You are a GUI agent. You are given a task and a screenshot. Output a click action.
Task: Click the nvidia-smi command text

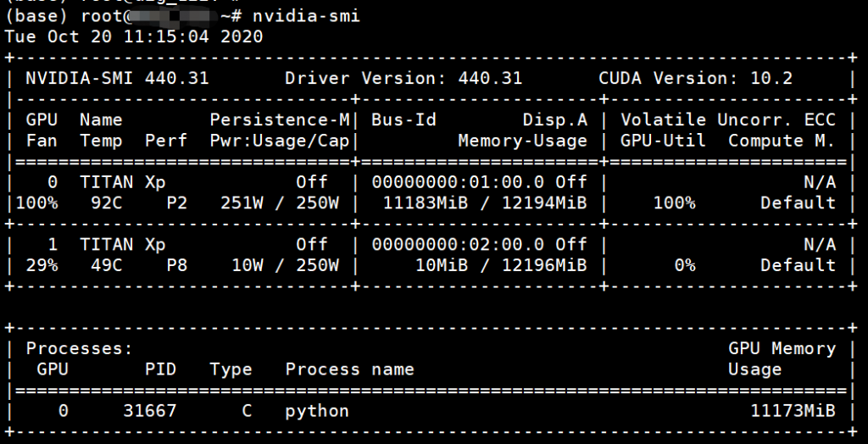click(306, 17)
